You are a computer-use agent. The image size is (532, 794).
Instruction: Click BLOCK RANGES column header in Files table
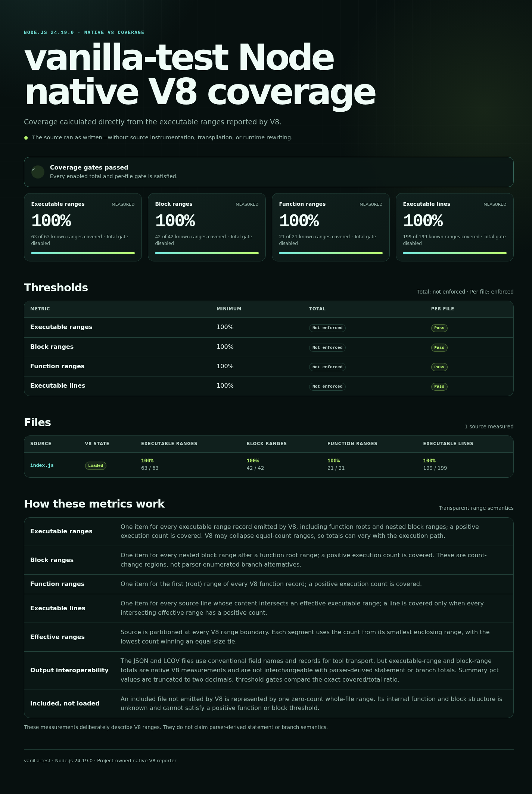267,444
